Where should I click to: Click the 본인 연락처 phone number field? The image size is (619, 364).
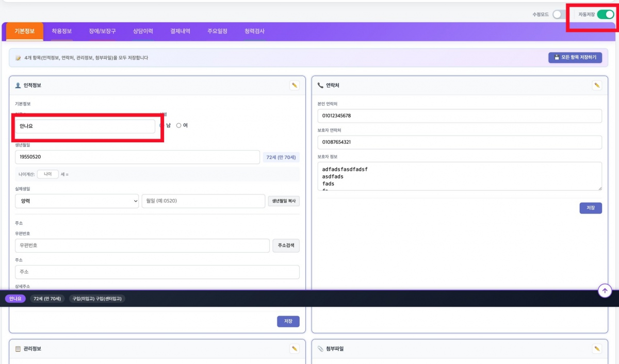(459, 115)
